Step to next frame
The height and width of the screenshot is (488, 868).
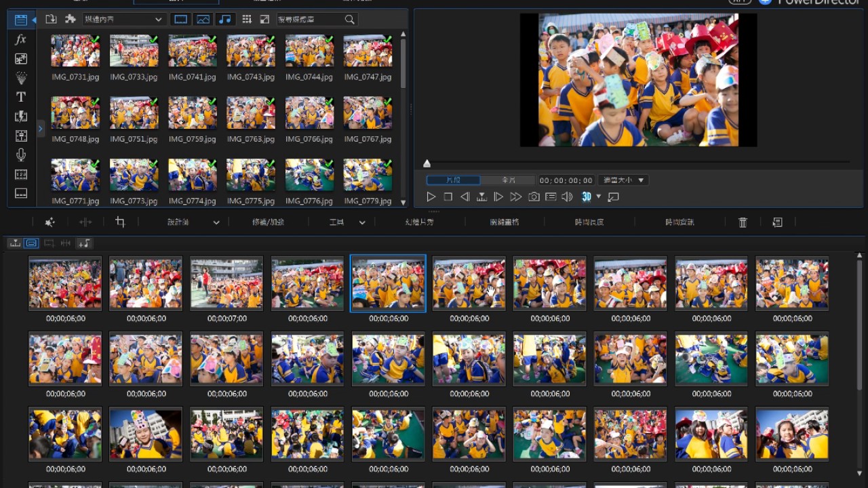click(498, 197)
